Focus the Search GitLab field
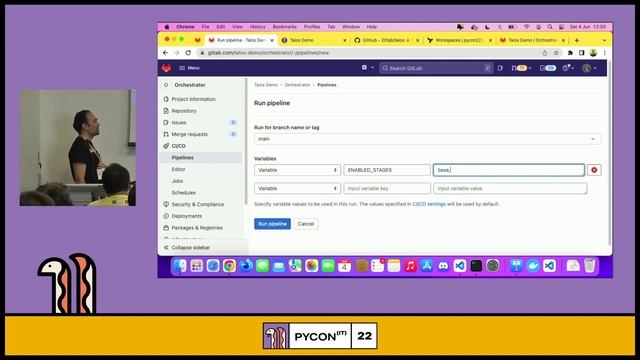Screen dimensions: 640x360 [x=436, y=68]
